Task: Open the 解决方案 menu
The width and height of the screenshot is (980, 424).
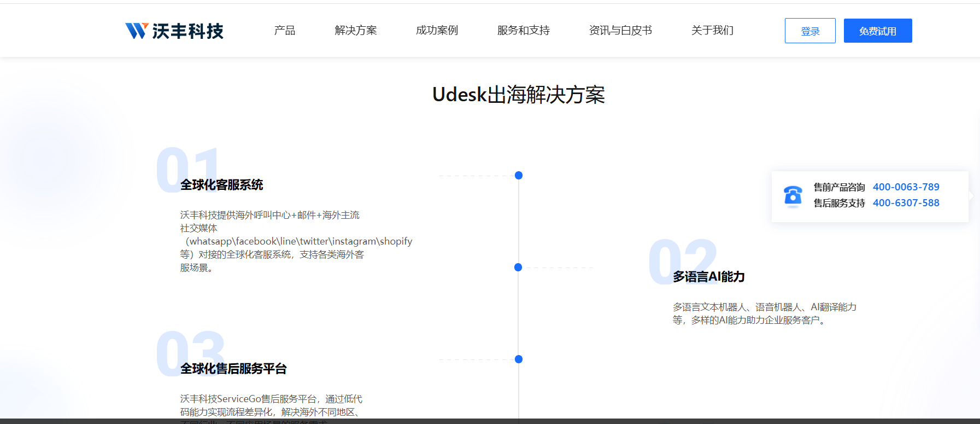Action: point(356,30)
